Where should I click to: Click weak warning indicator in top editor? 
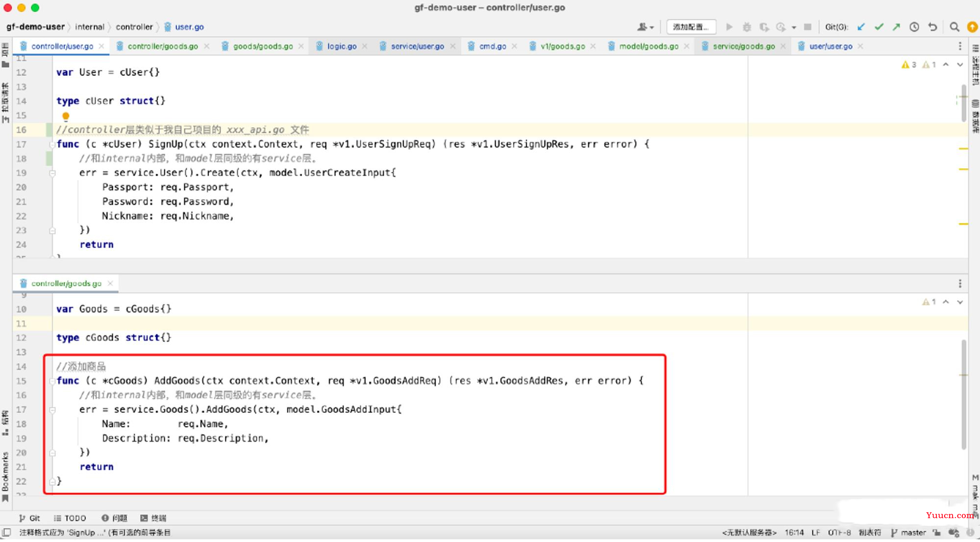tap(930, 65)
